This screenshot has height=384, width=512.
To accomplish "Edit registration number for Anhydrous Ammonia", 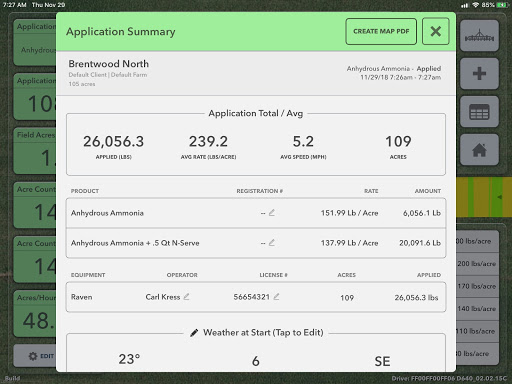I will [272, 213].
